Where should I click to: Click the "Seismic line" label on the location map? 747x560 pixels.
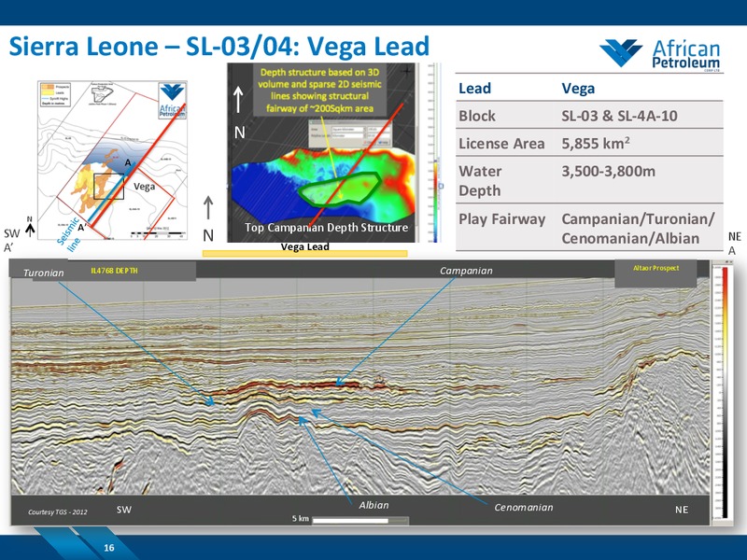(69, 234)
